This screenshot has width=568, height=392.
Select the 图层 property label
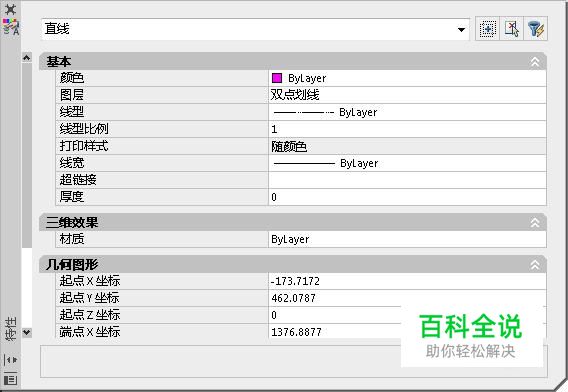pyautogui.click(x=72, y=95)
